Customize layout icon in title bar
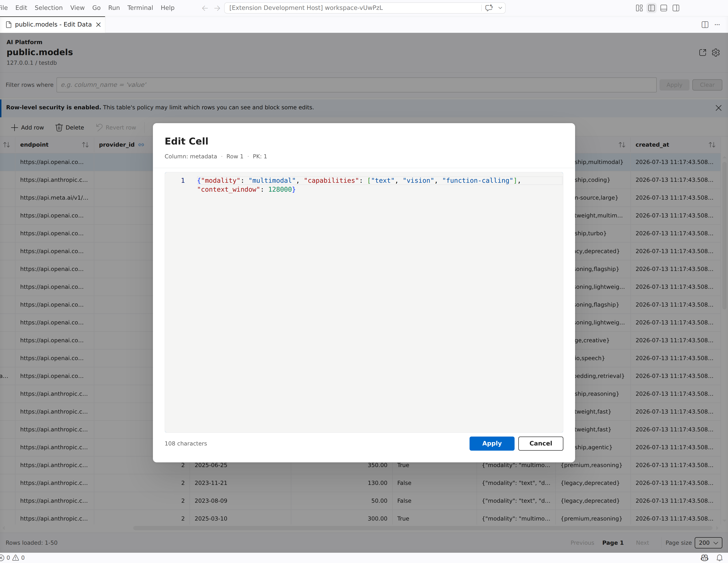The width and height of the screenshot is (728, 563). click(x=639, y=8)
